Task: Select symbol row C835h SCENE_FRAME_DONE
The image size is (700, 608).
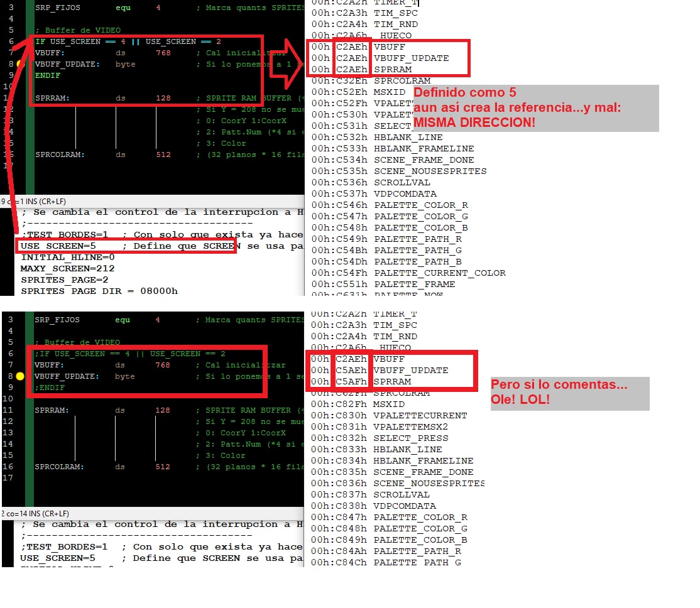Action: click(x=392, y=472)
